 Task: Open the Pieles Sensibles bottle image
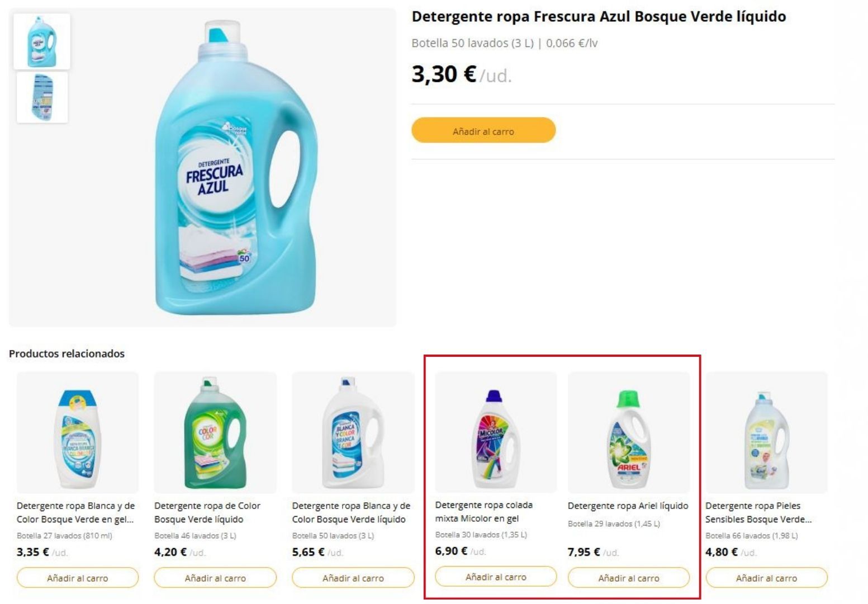[766, 432]
